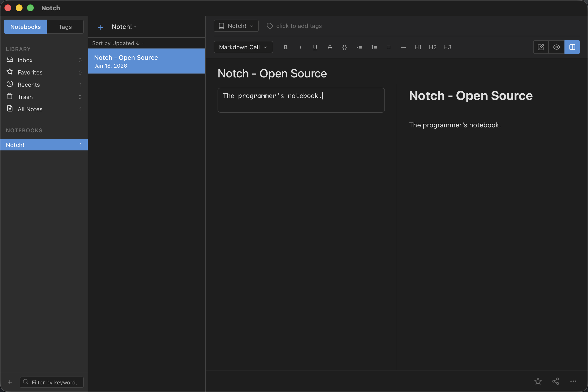Open the Markdown Cell type dropdown
Screen dimensions: 588x392
pyautogui.click(x=243, y=47)
